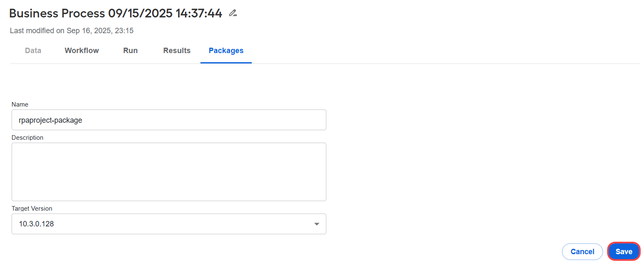This screenshot has width=644, height=272.
Task: Open the Target Version combo box
Action: pyautogui.click(x=169, y=224)
